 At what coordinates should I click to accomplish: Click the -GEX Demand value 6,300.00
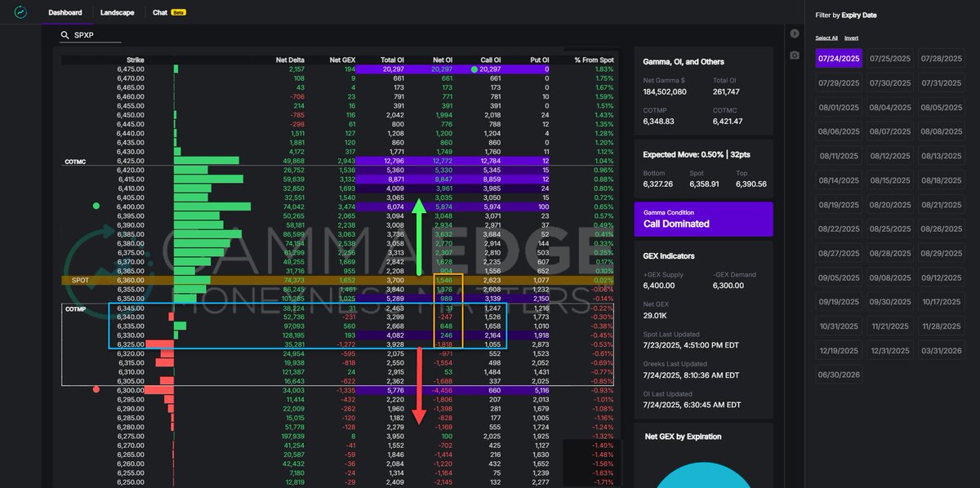(728, 286)
